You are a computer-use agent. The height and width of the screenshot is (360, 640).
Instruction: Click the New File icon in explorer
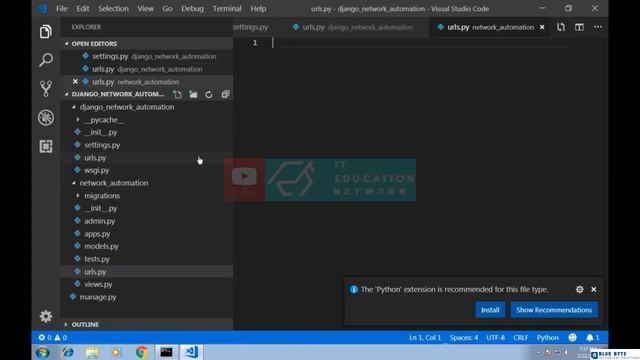click(177, 94)
